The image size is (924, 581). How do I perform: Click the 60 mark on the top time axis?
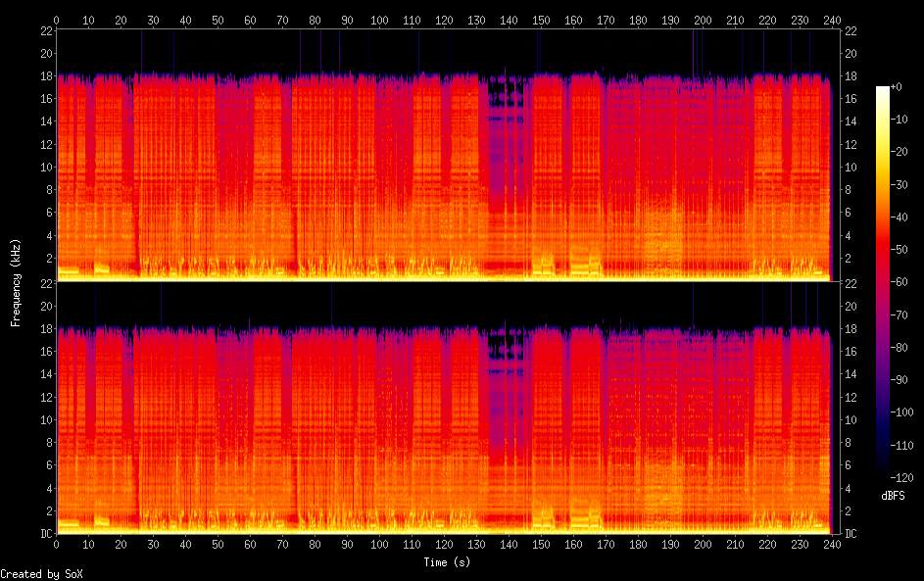click(x=250, y=20)
